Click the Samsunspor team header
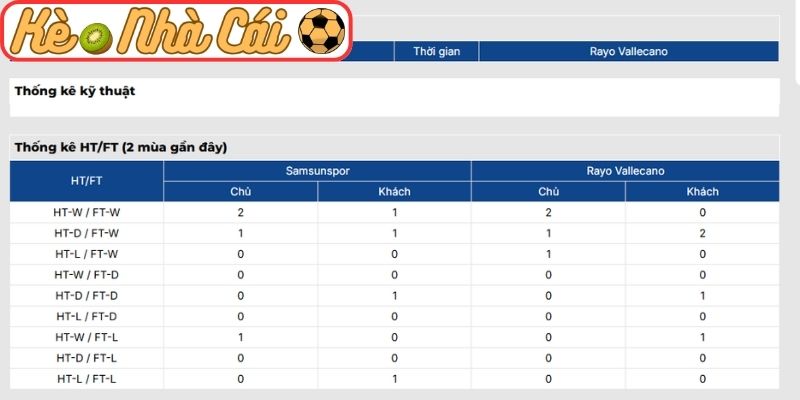 pyautogui.click(x=317, y=171)
